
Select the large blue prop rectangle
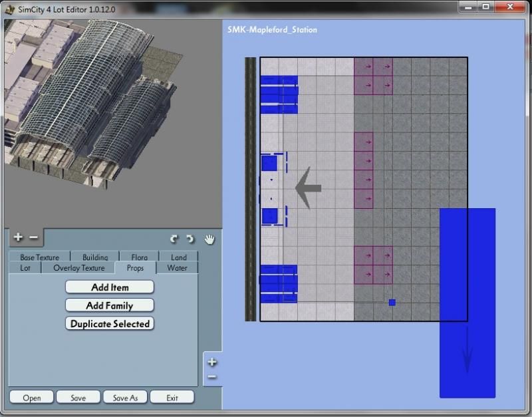[x=467, y=303]
